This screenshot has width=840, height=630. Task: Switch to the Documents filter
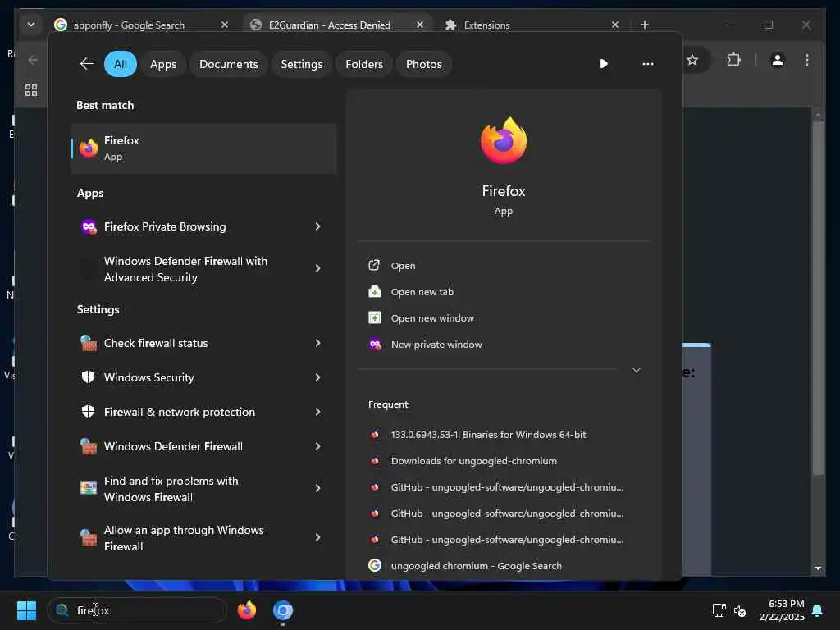coord(229,64)
